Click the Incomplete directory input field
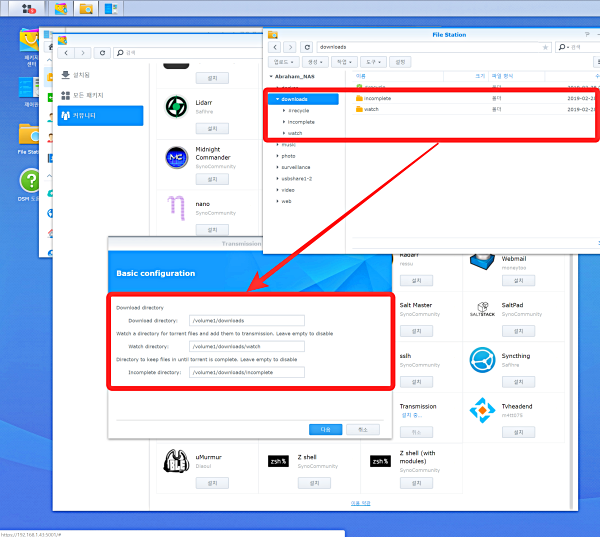Viewport: 600px width, 537px height. 247,372
